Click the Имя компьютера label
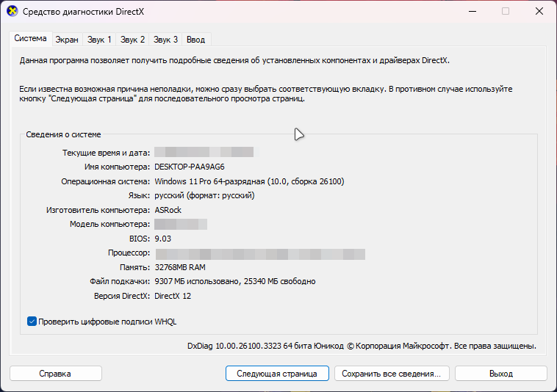The width and height of the screenshot is (557, 392). (x=118, y=167)
